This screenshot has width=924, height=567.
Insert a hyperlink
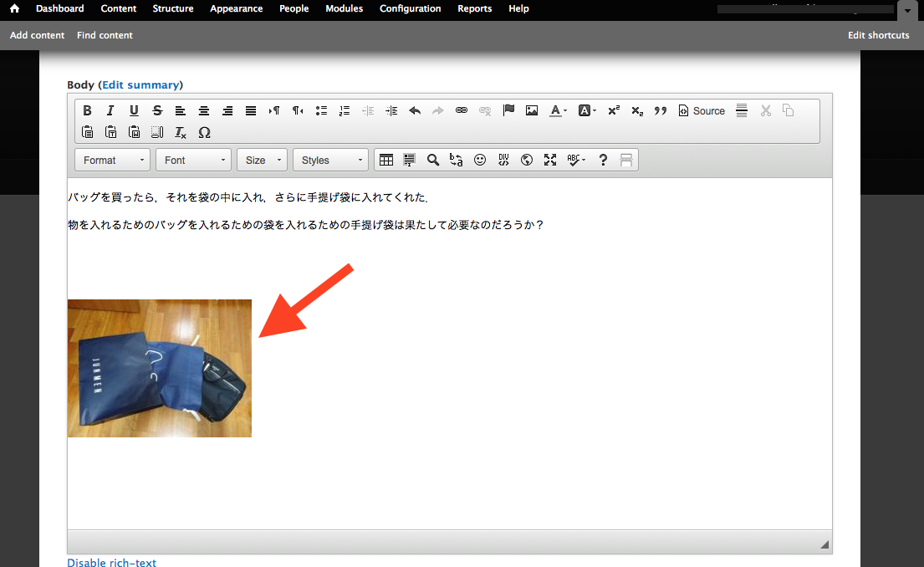[462, 110]
